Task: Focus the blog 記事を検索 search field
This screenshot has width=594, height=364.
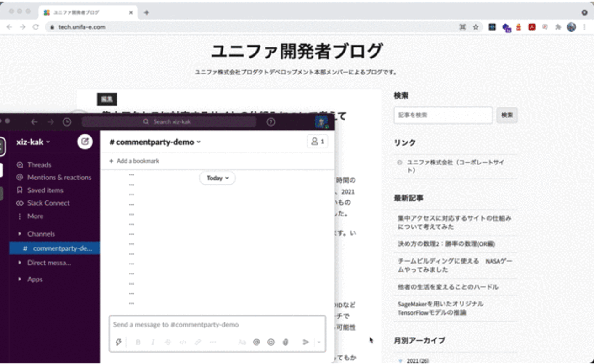Action: pos(443,115)
